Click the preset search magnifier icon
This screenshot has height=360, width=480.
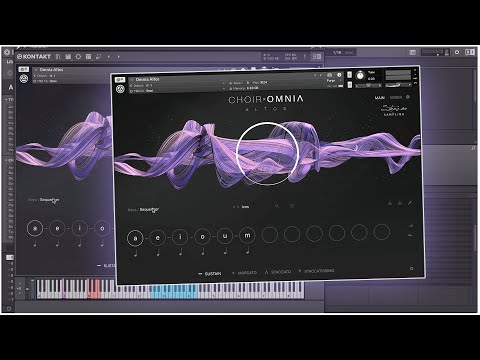(x=277, y=206)
